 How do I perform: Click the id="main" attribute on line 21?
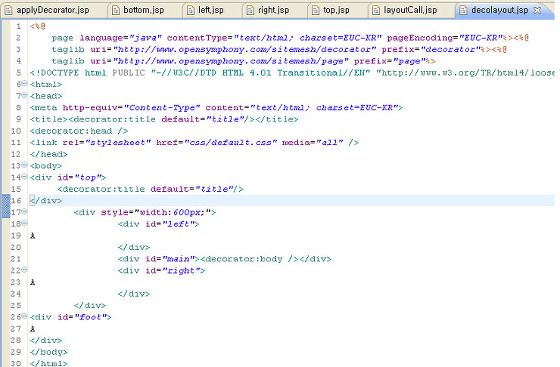point(172,259)
